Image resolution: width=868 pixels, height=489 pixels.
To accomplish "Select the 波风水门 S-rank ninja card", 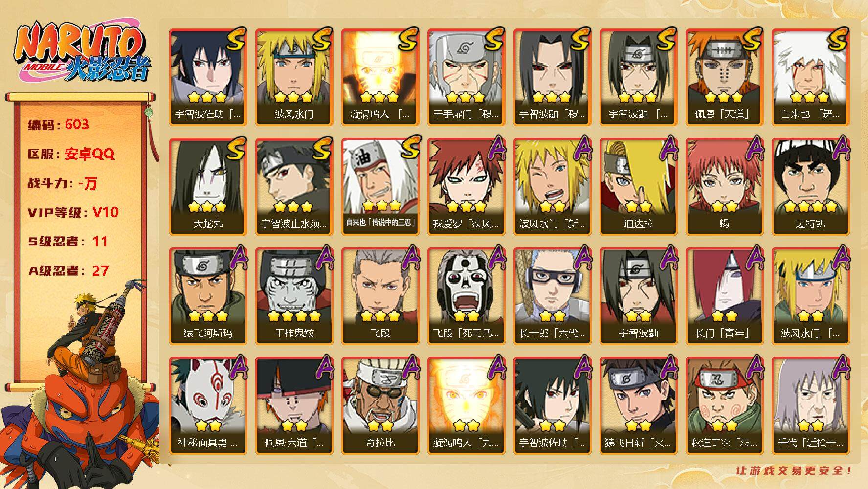I will [x=294, y=77].
